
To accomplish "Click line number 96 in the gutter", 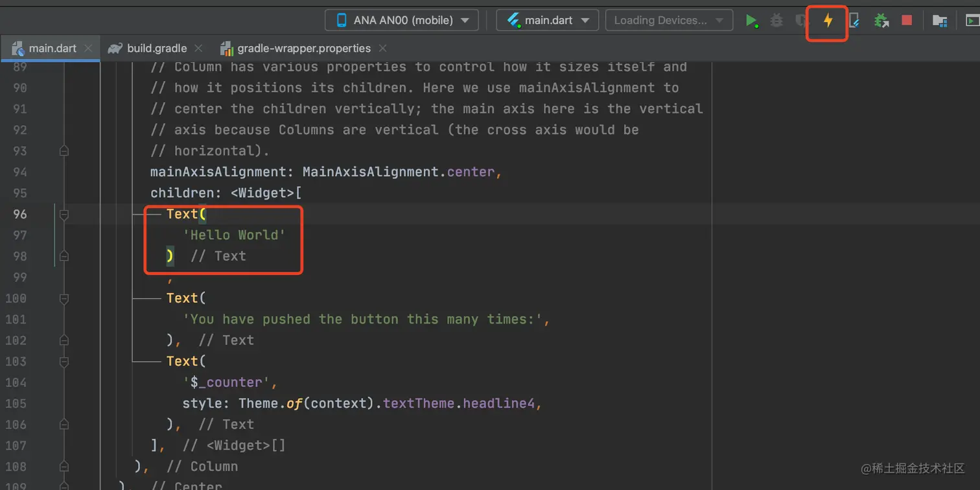I will [x=20, y=214].
